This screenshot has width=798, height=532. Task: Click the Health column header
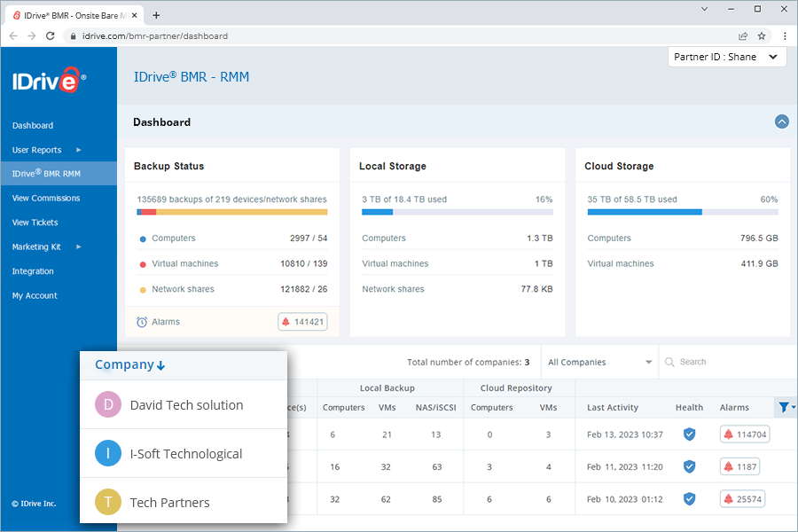[689, 407]
